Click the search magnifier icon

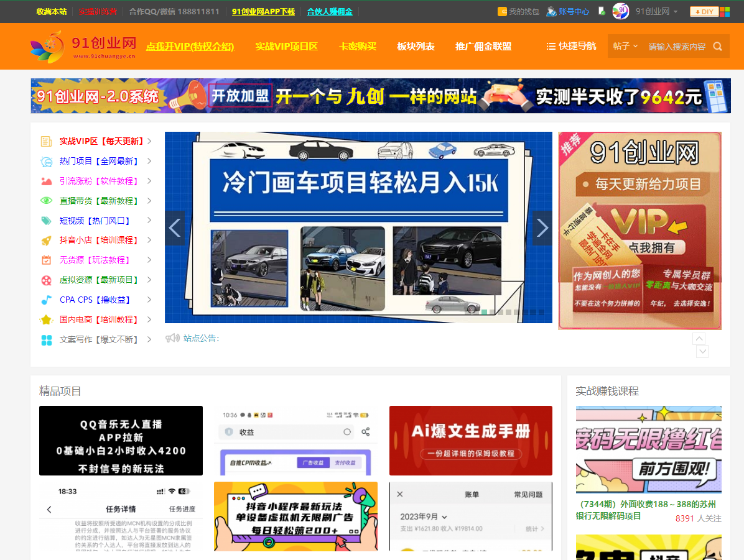717,47
